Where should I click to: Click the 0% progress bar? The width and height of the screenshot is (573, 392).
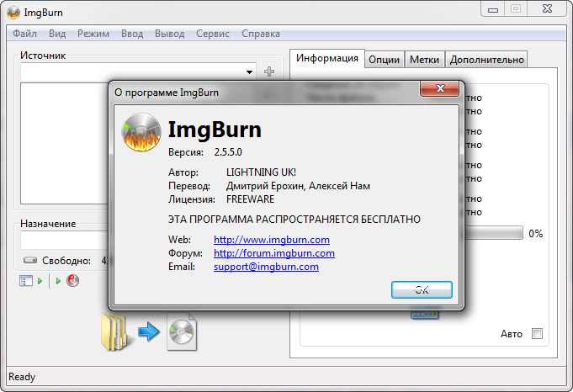click(494, 233)
